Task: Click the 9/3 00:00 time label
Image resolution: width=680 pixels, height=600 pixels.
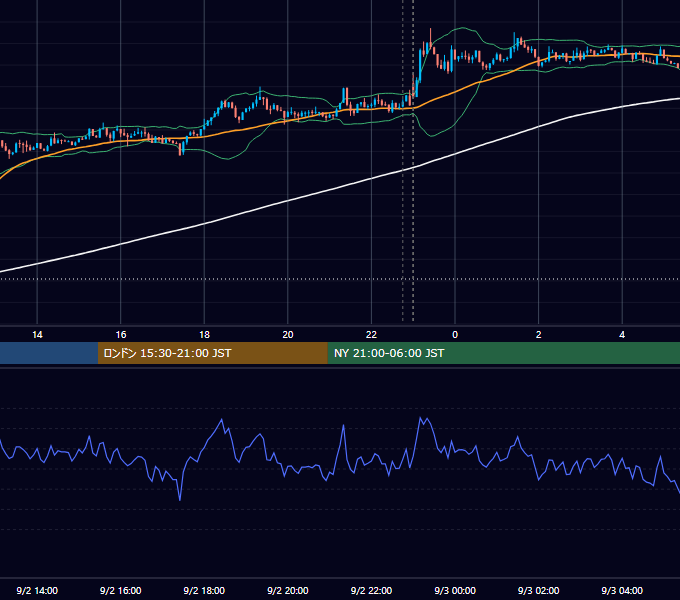Action: click(x=455, y=590)
